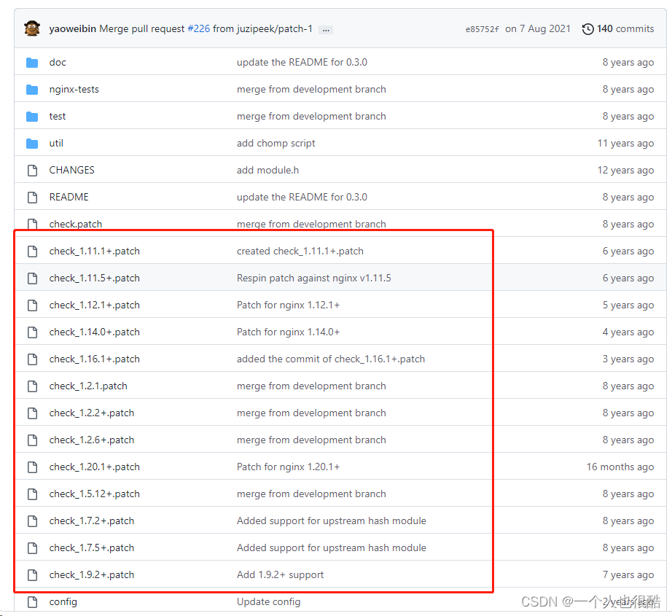Select the test directory folder icon
The height and width of the screenshot is (616, 672).
click(32, 116)
